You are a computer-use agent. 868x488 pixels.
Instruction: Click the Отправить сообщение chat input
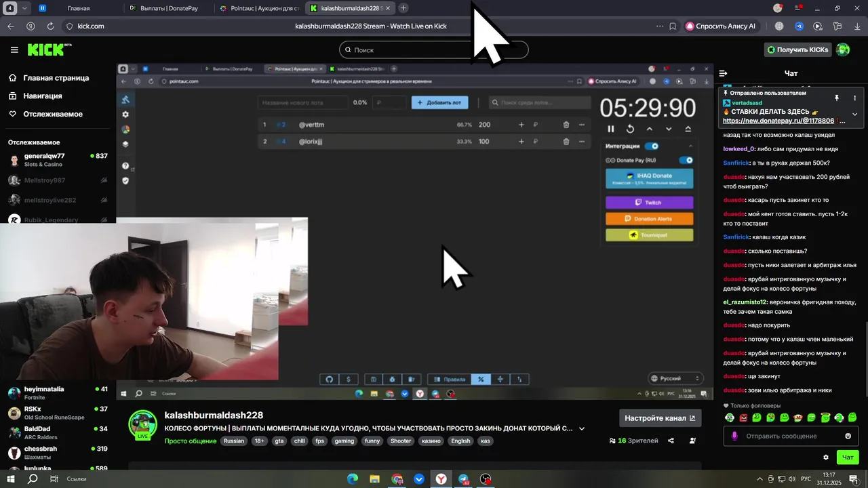[x=791, y=436]
